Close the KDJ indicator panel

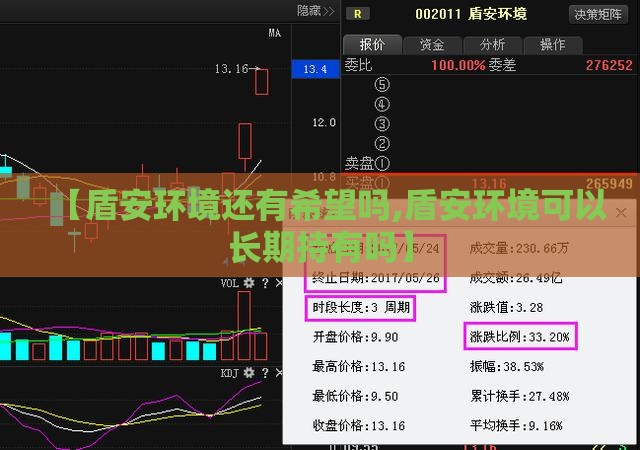coord(279,372)
